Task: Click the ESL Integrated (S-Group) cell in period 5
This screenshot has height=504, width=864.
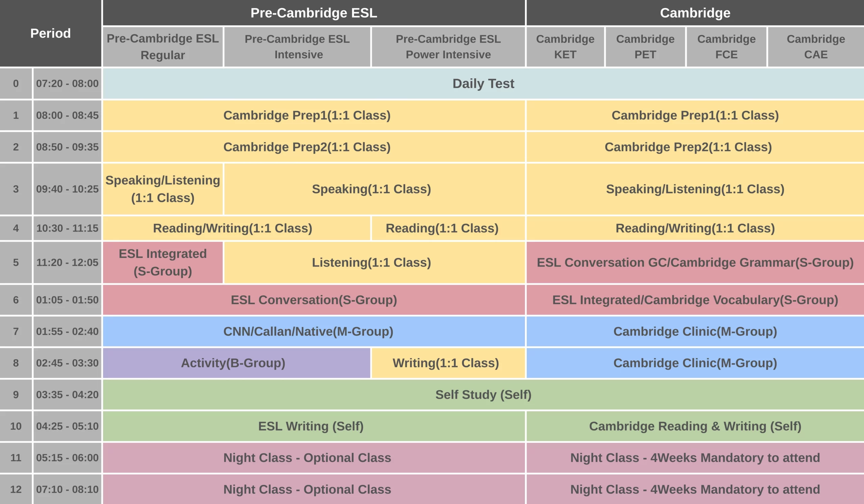Action: pos(163,263)
